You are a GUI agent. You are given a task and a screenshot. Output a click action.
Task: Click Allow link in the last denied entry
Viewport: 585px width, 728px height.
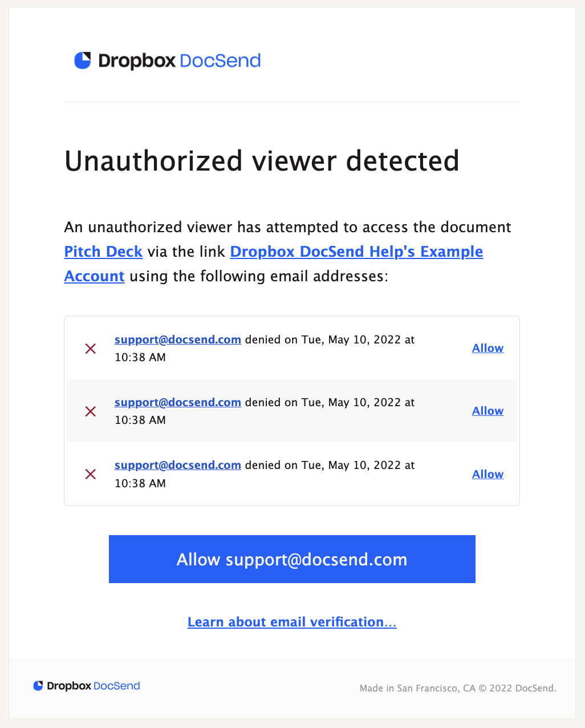tap(487, 474)
